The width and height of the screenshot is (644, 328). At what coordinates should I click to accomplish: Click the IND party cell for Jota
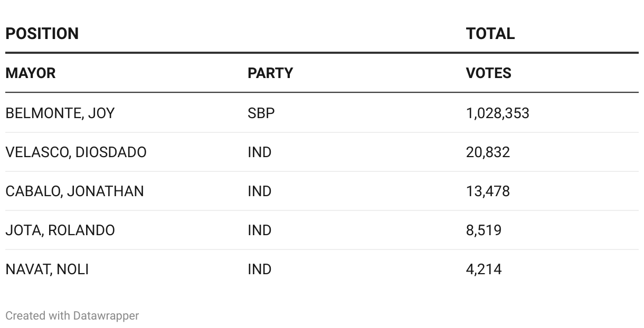click(260, 230)
